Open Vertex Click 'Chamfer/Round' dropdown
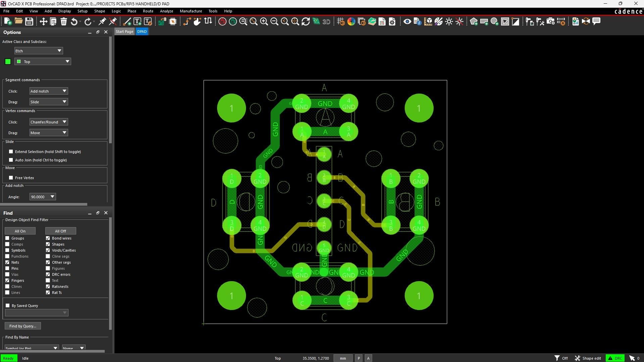 click(49, 122)
